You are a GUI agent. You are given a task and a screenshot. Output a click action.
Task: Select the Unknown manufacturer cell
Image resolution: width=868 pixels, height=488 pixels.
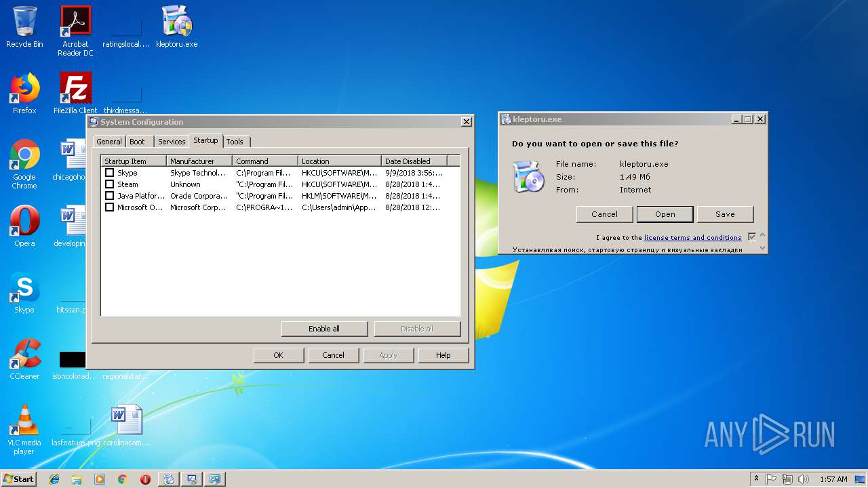pyautogui.click(x=185, y=184)
